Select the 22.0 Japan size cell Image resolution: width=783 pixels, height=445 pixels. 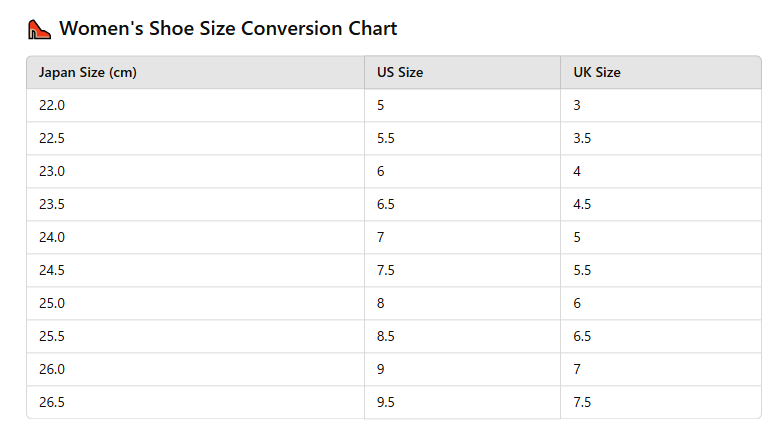[x=52, y=105]
